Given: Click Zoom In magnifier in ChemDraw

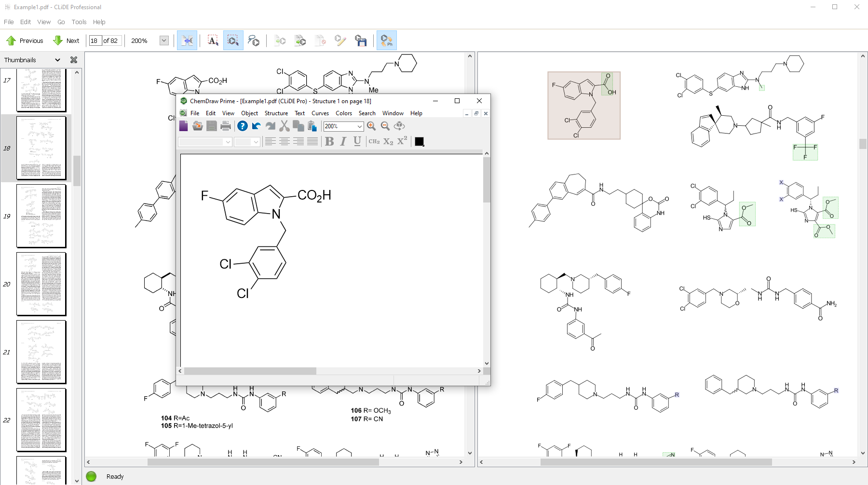Looking at the screenshot, I should pos(371,126).
